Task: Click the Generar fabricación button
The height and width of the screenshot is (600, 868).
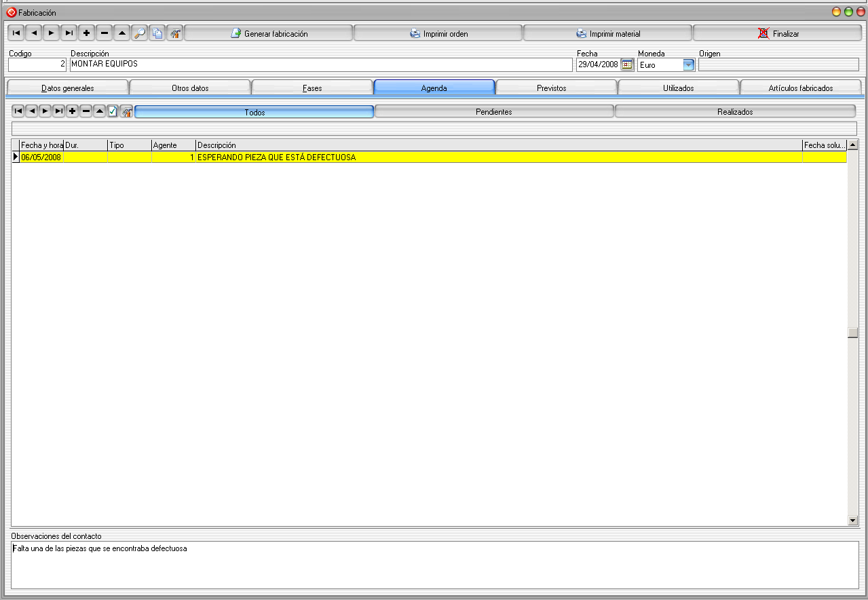Action: click(x=269, y=34)
